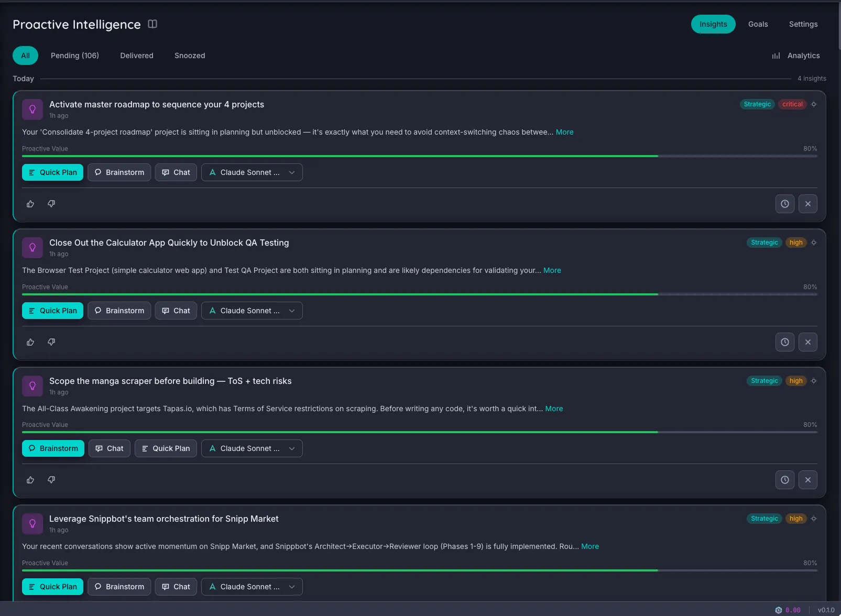
Task: Click Chat on Snippbot orchestration card
Action: (176, 587)
